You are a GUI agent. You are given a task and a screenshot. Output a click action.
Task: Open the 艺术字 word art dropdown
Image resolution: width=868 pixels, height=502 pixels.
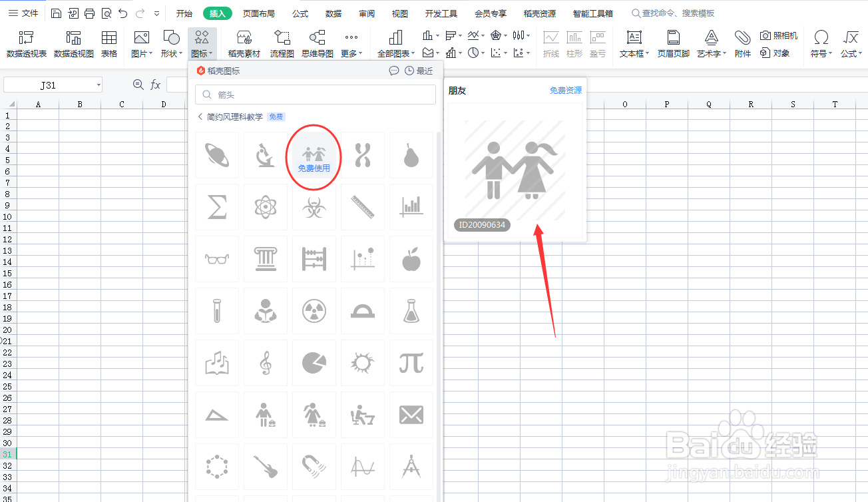click(x=712, y=44)
